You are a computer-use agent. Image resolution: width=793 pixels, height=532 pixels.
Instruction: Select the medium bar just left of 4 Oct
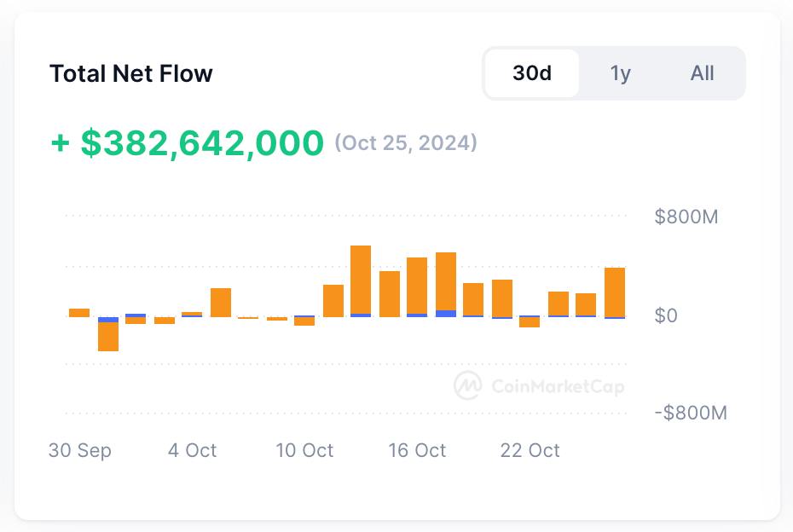219,300
